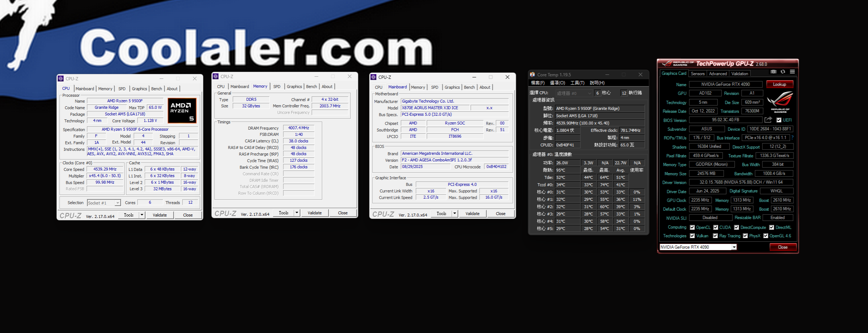
Task: Open the CPU tab in the CPU-Z Mainboard window
Action: pos(378,87)
